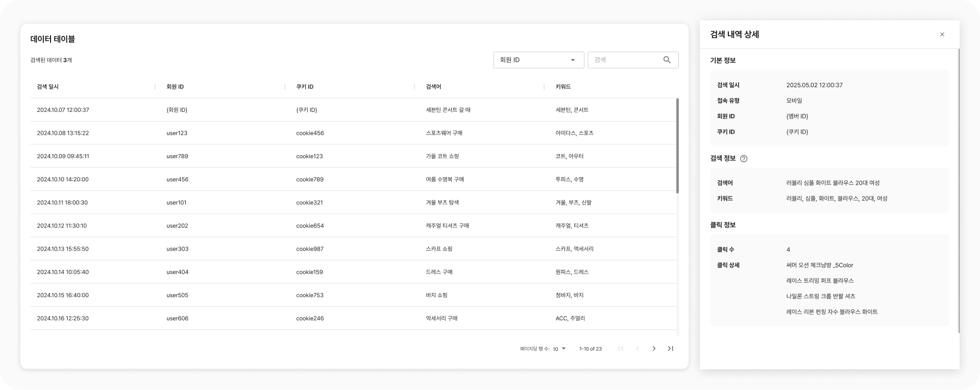Close the 검색 내역 상세 panel

(942, 35)
